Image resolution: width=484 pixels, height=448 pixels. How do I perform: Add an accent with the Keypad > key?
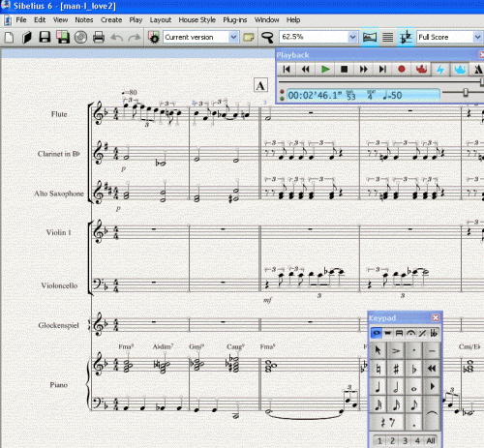396,350
